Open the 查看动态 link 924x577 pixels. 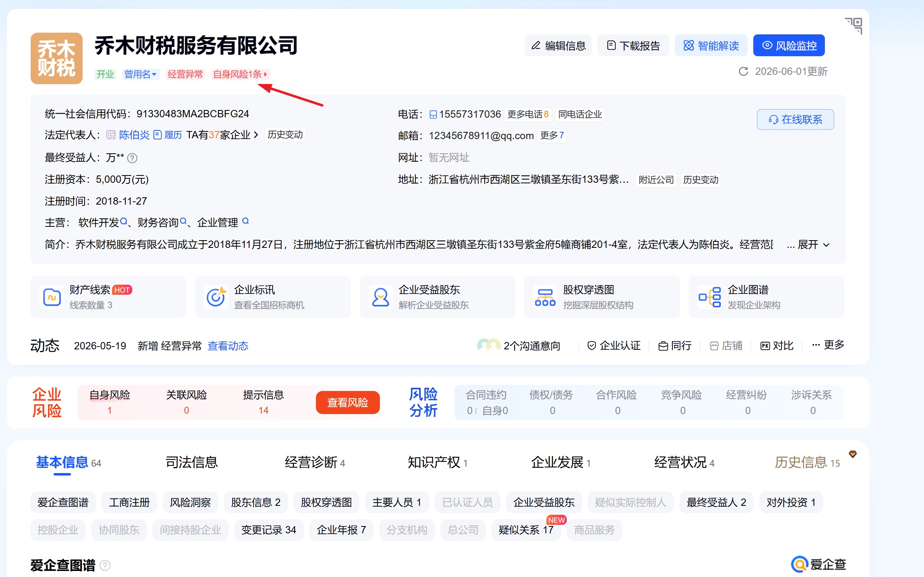tap(228, 346)
